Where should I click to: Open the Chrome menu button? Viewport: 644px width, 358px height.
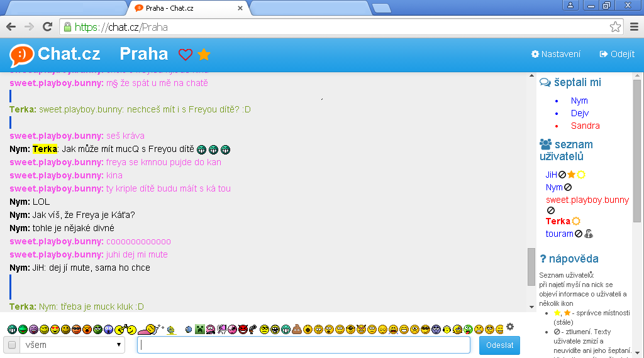pos(634,27)
